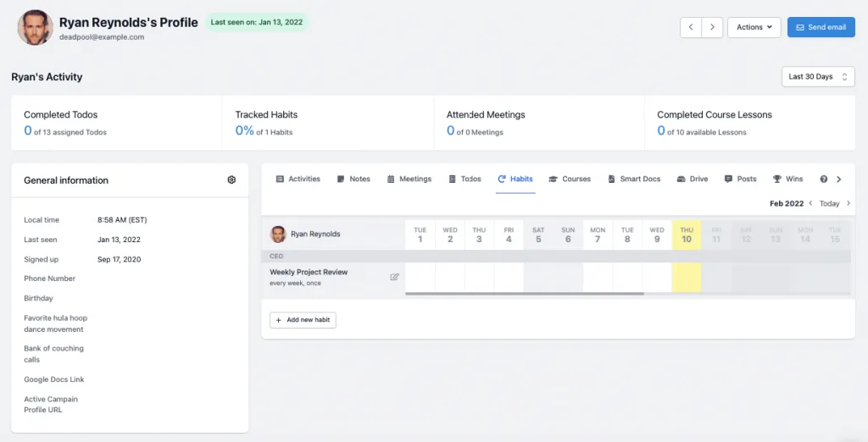Screen dimensions: 868x442
Task: Click the edit icon for Weekly Project Review
Action: coord(394,277)
